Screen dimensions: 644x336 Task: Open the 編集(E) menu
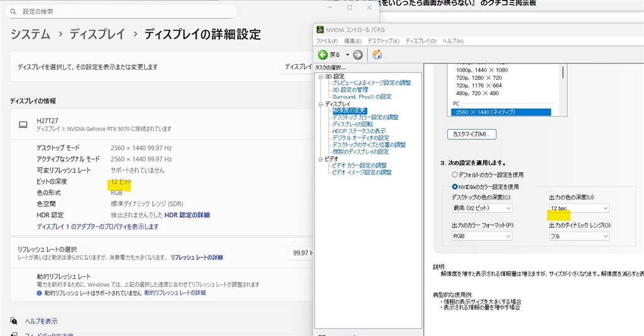(x=352, y=41)
